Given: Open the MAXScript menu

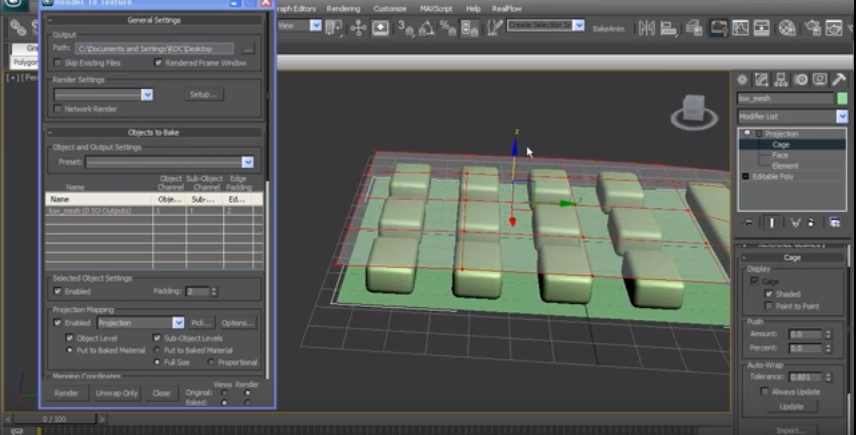Looking at the screenshot, I should (x=434, y=8).
